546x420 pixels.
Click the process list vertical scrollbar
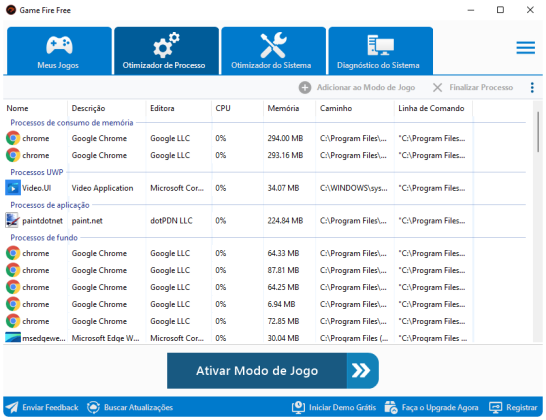538,132
